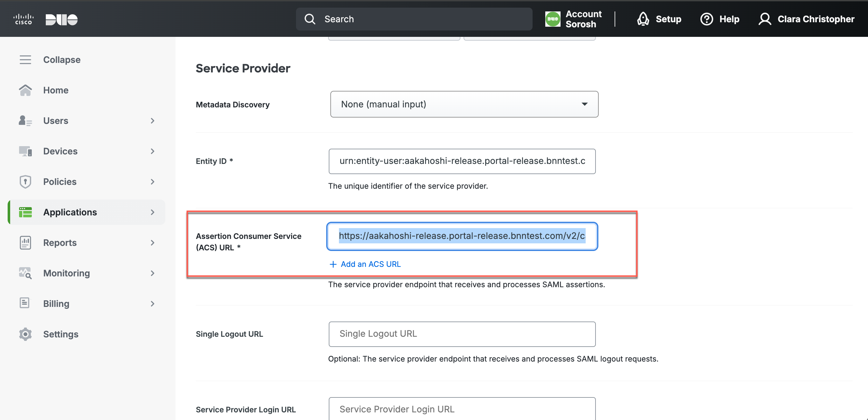Focus the Single Logout URL field

[462, 334]
